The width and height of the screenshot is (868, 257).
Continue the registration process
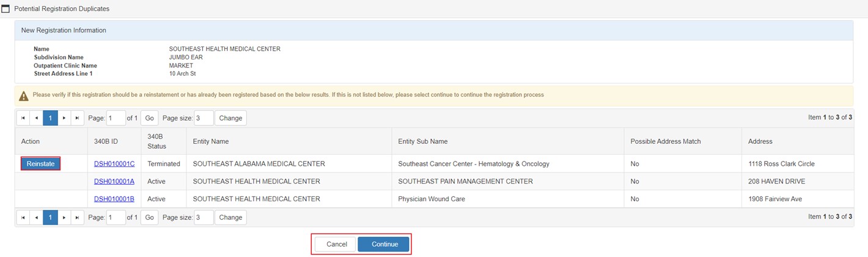(x=384, y=244)
